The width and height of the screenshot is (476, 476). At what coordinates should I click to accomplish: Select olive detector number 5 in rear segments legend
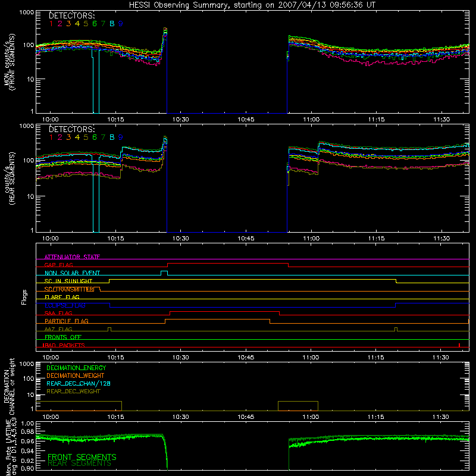point(86,137)
